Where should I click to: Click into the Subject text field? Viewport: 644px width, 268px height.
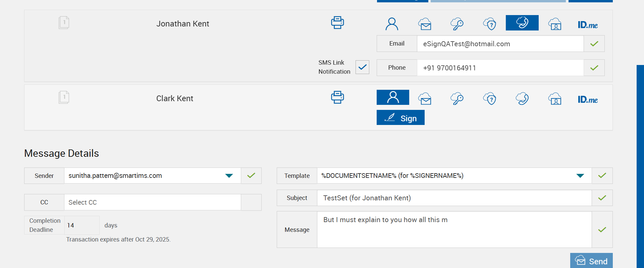[x=454, y=198]
